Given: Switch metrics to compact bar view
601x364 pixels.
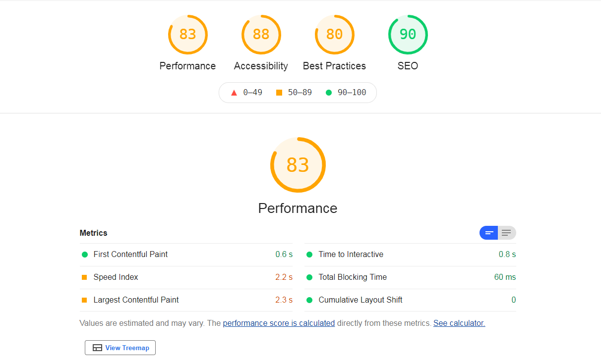Looking at the screenshot, I should pyautogui.click(x=489, y=233).
